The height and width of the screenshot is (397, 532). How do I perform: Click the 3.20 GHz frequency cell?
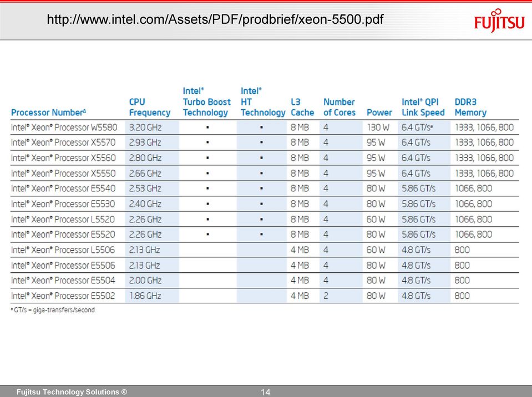[x=145, y=128]
